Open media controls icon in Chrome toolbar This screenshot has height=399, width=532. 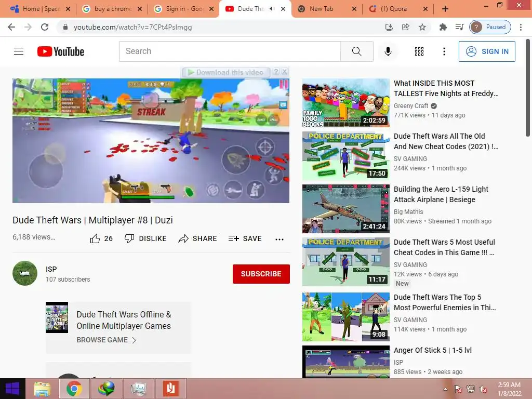(459, 27)
